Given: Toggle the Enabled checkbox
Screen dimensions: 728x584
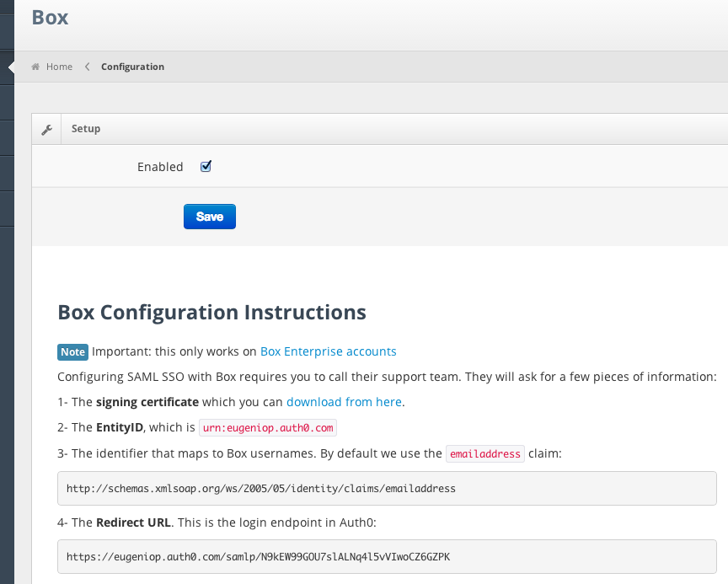Looking at the screenshot, I should point(206,166).
